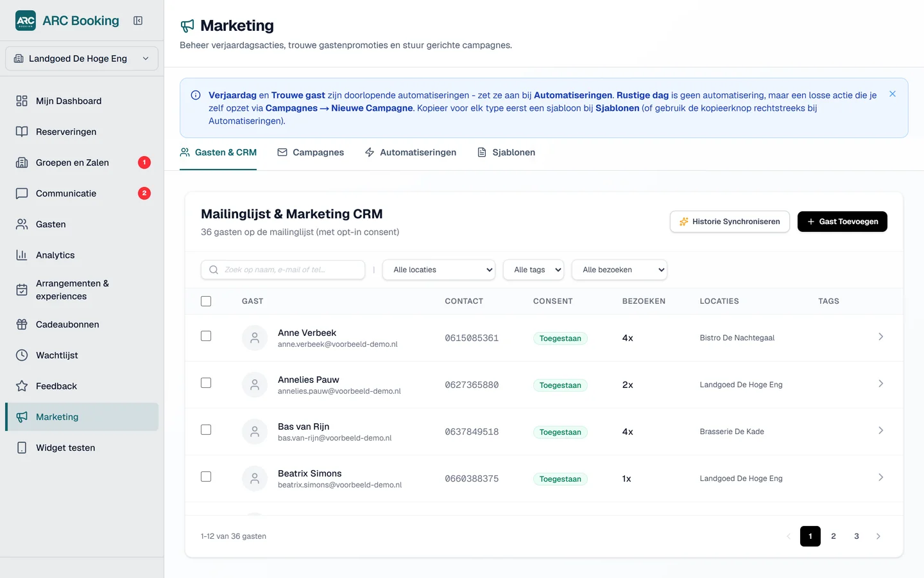Dismiss the blue info banner
924x578 pixels.
point(893,94)
